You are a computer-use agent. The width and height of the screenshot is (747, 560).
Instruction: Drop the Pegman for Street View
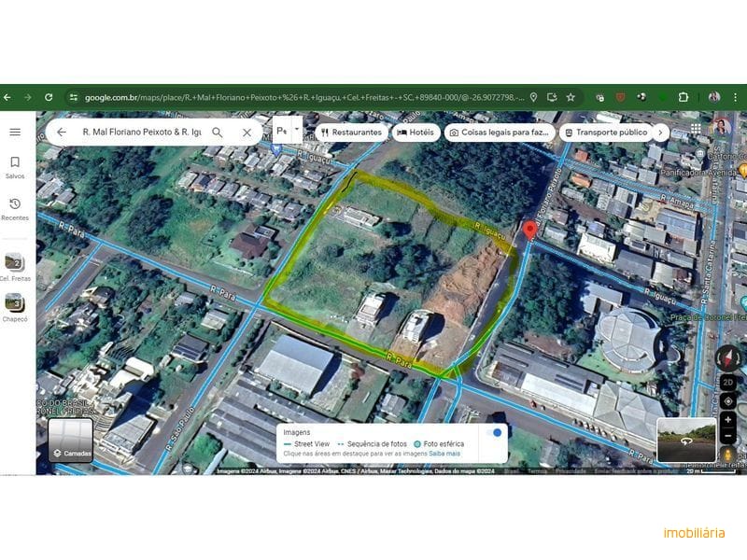(728, 455)
